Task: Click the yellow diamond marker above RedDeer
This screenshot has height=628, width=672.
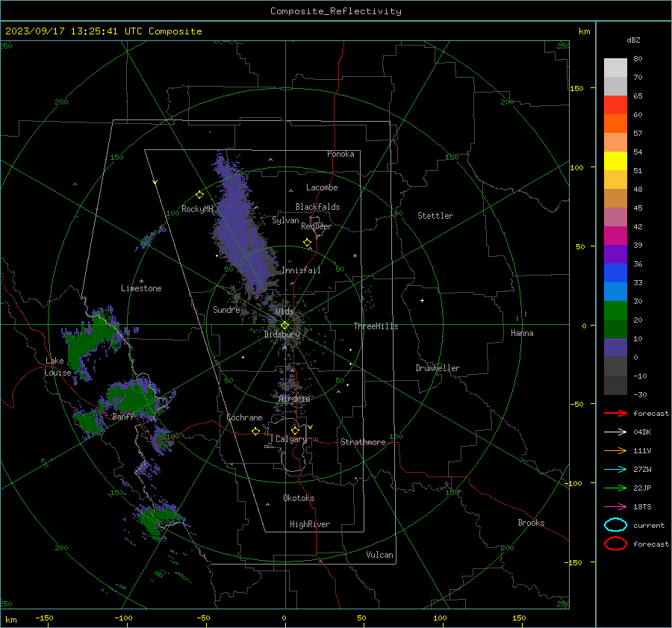Action: [308, 243]
